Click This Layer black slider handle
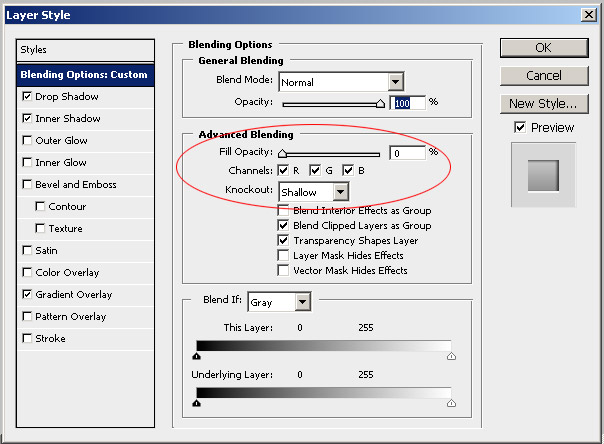The image size is (604, 444). 196,356
